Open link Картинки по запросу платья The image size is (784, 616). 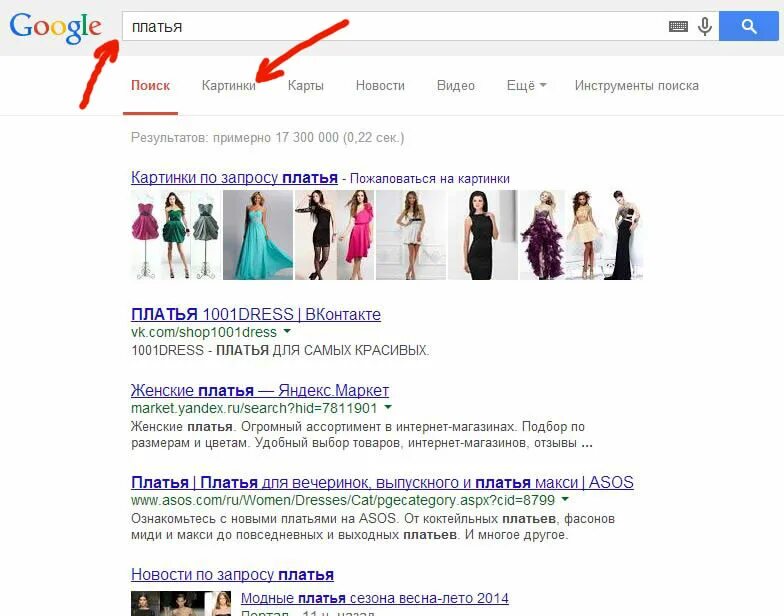click(x=234, y=178)
